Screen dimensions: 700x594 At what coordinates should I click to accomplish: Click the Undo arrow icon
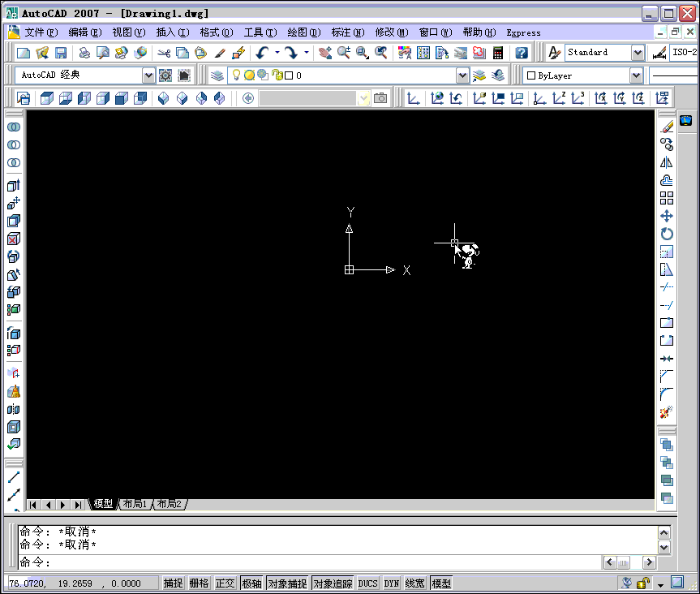pos(262,53)
